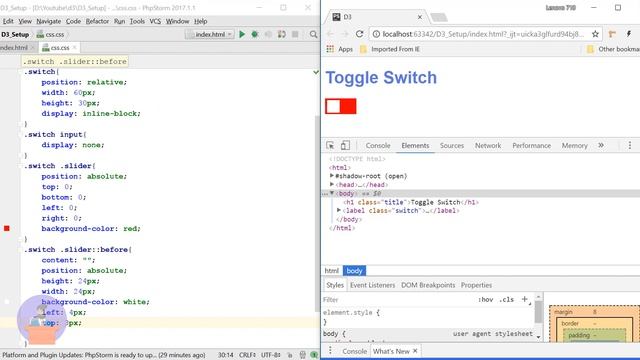Open the DOM Breakpoints pane

[428, 285]
